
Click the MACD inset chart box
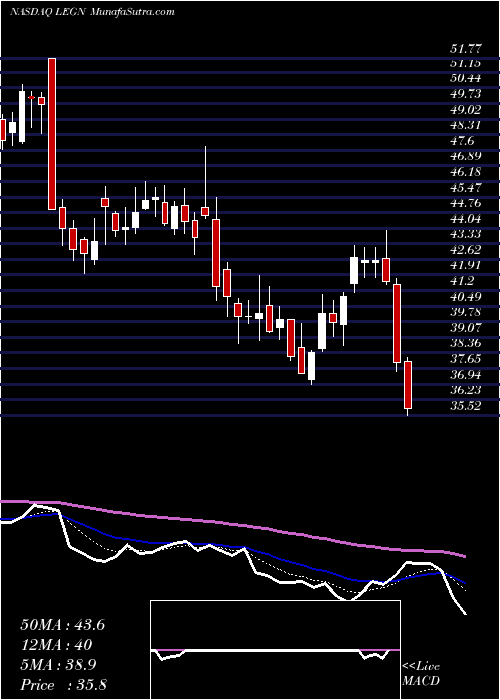(x=275, y=650)
